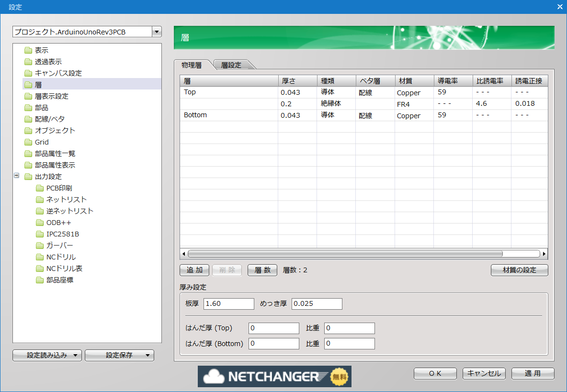567x392 pixels.
Task: Click the folder icon beside 配線/ベタ
Action: click(x=28, y=119)
